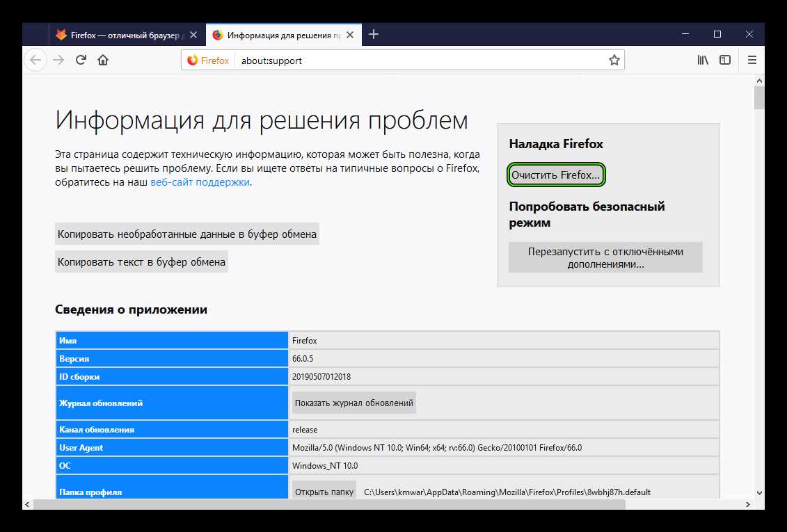Open the home page via house icon
The image size is (787, 532).
103,61
